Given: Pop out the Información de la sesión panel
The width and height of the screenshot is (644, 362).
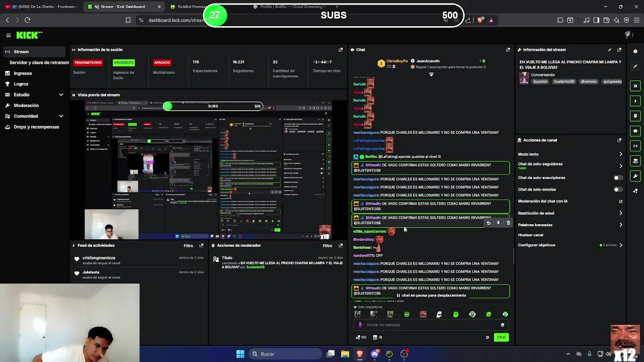Looking at the screenshot, I should pyautogui.click(x=341, y=50).
